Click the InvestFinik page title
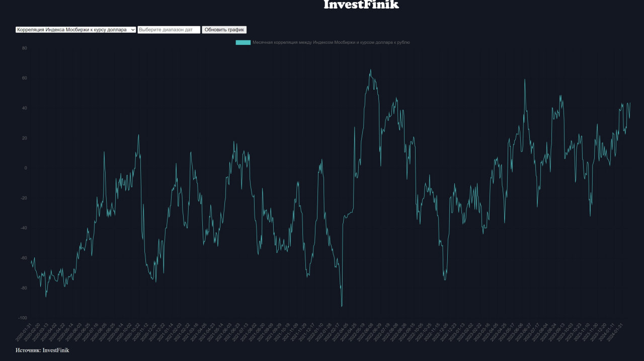Viewport: 644px width, 361px height. click(x=361, y=5)
